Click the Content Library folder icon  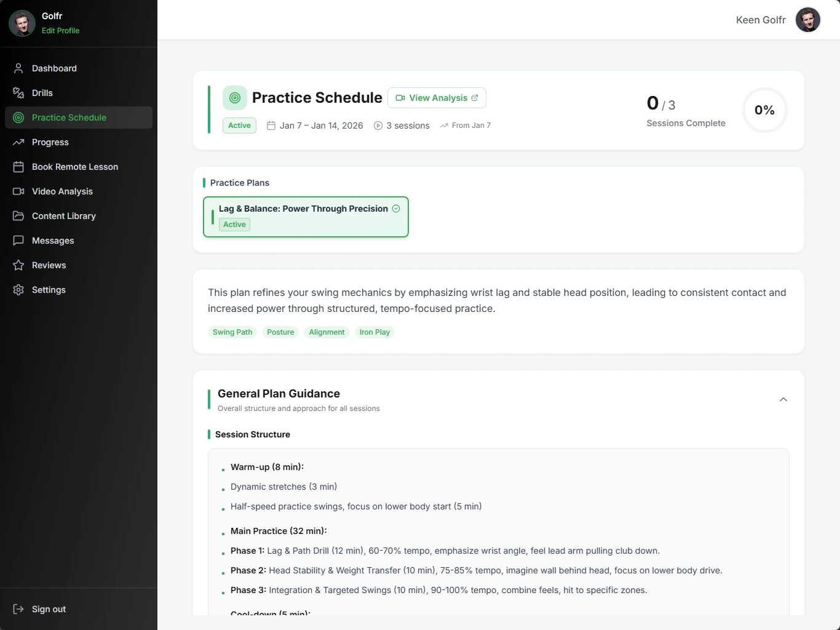(x=18, y=216)
